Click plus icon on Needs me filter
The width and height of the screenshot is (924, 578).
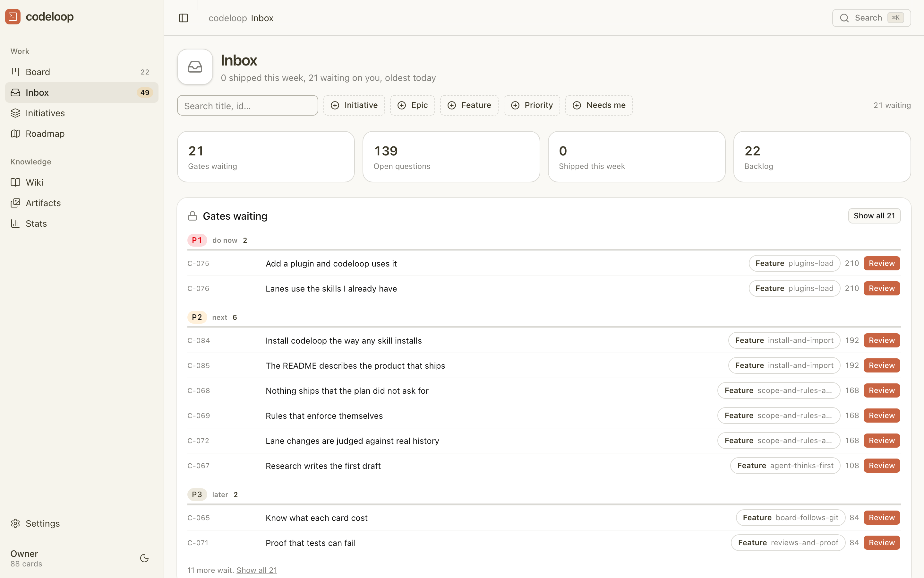[x=577, y=105]
